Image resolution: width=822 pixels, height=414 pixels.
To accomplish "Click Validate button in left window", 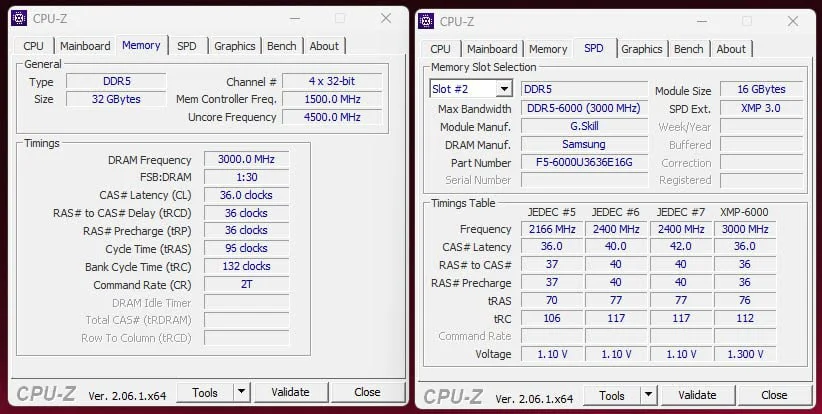I will click(x=290, y=393).
